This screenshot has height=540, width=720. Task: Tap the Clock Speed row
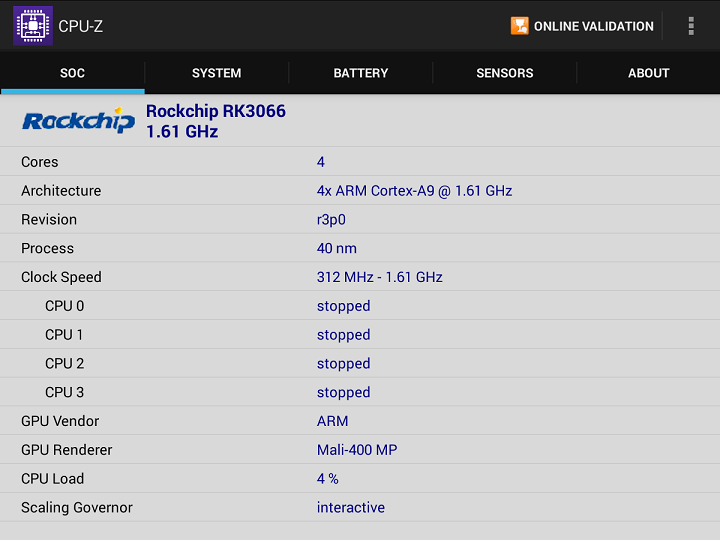pyautogui.click(x=360, y=277)
